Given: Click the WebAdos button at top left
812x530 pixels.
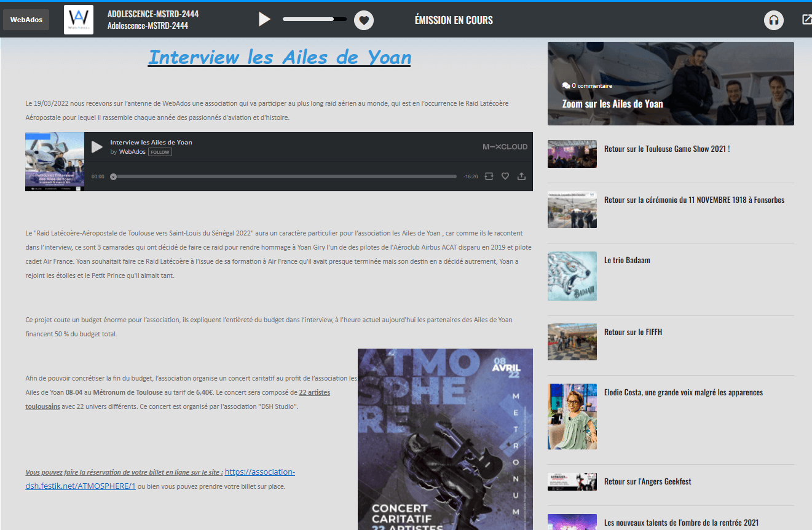Looking at the screenshot, I should 26,20.
